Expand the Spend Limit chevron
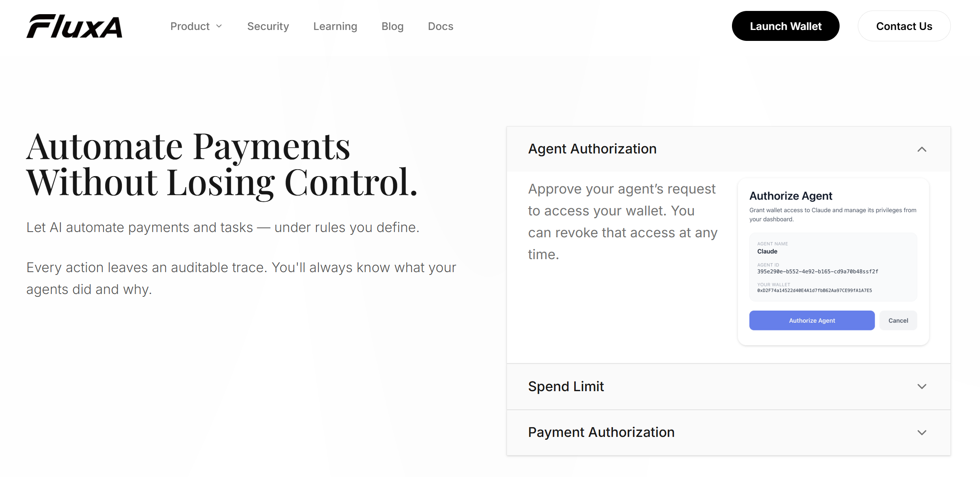This screenshot has width=980, height=477. (922, 387)
